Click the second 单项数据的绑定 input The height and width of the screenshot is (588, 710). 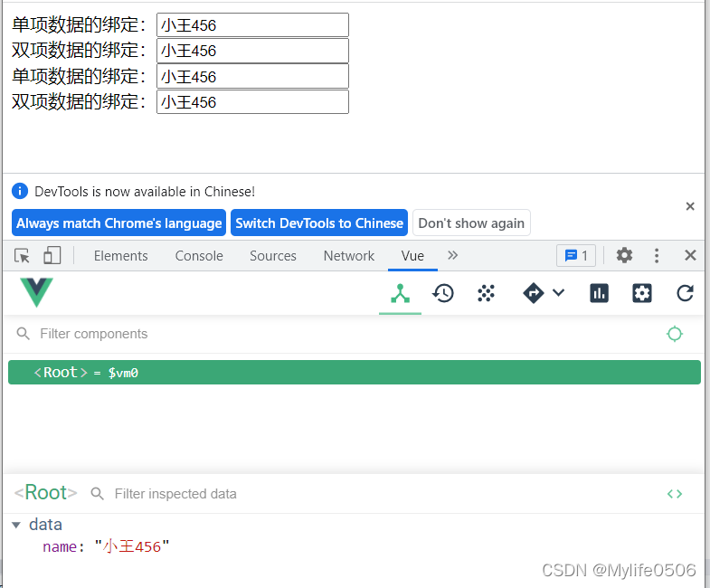[x=252, y=76]
